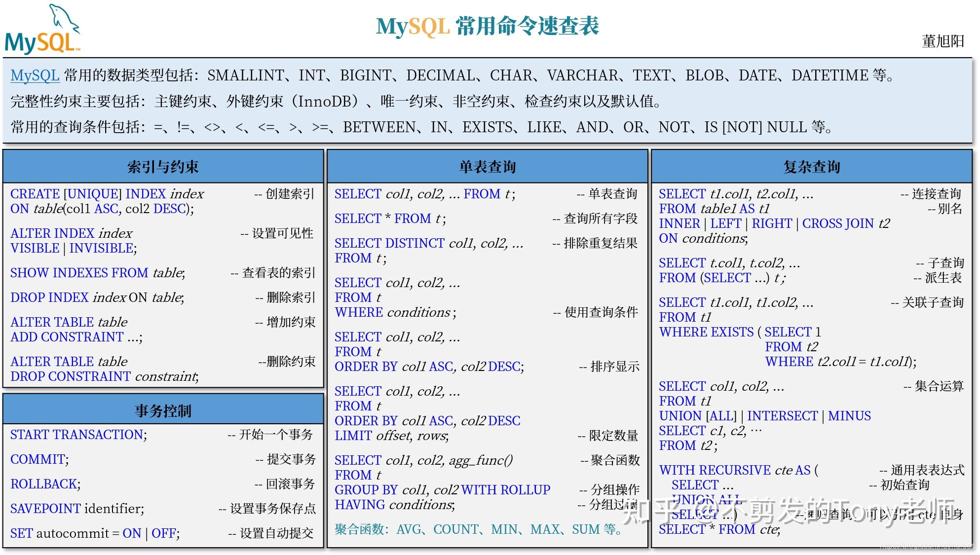Click 'HAVING conditions;' line
Screen dimensions: 980x555
[x=395, y=505]
